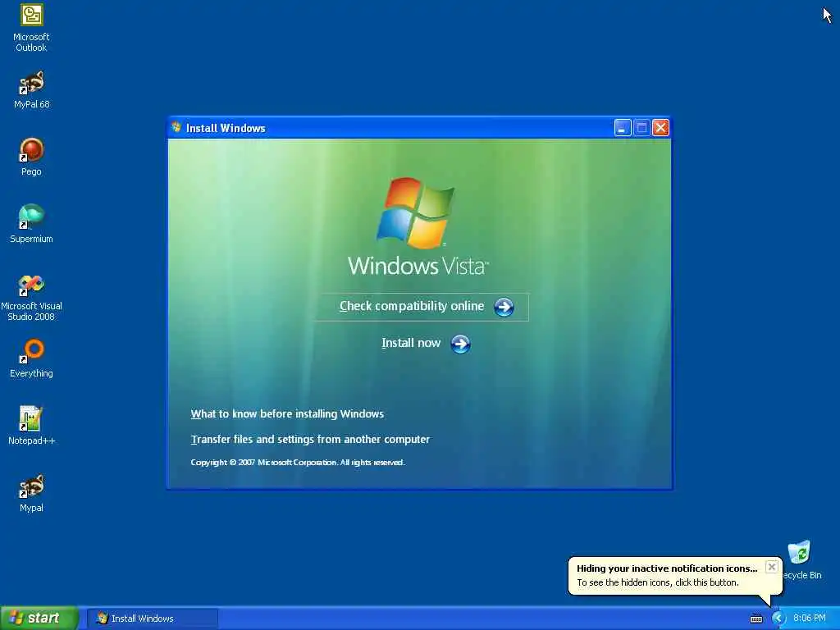The image size is (840, 630).
Task: Click the Install Windows title bar icon
Action: [x=176, y=127]
